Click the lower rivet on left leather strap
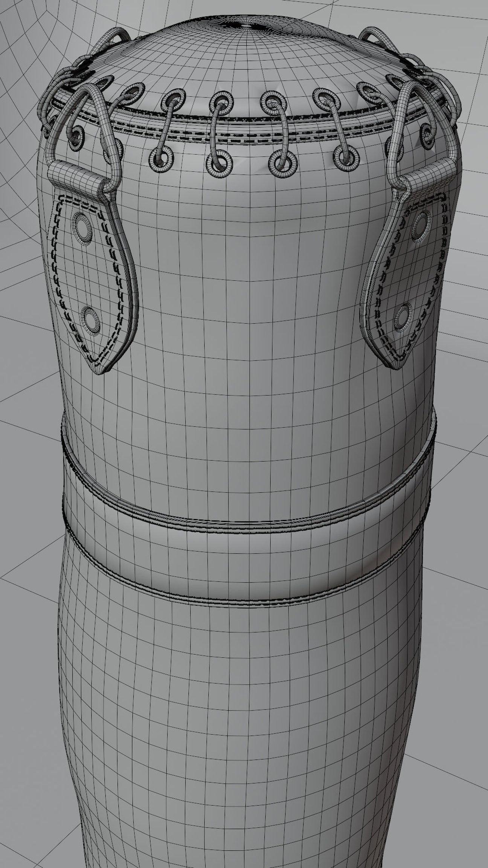Viewport: 488px width, 868px height. (90, 321)
